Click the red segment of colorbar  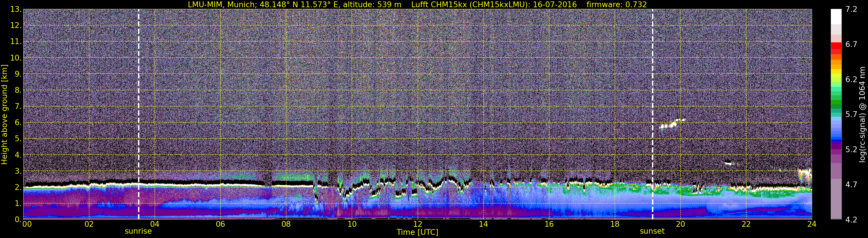[x=836, y=46]
